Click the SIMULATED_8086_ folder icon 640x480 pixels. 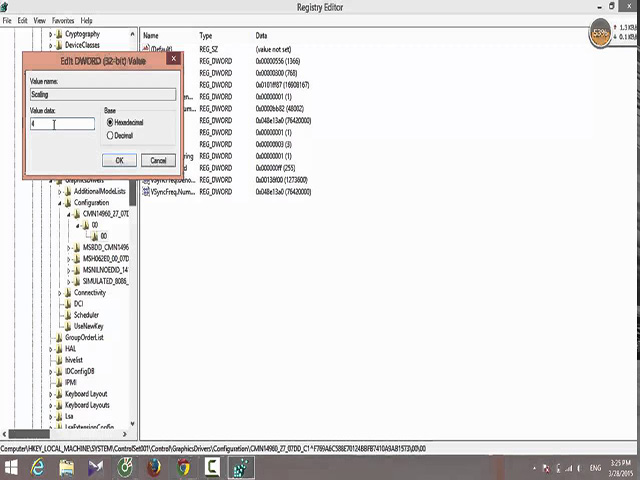[x=77, y=281]
